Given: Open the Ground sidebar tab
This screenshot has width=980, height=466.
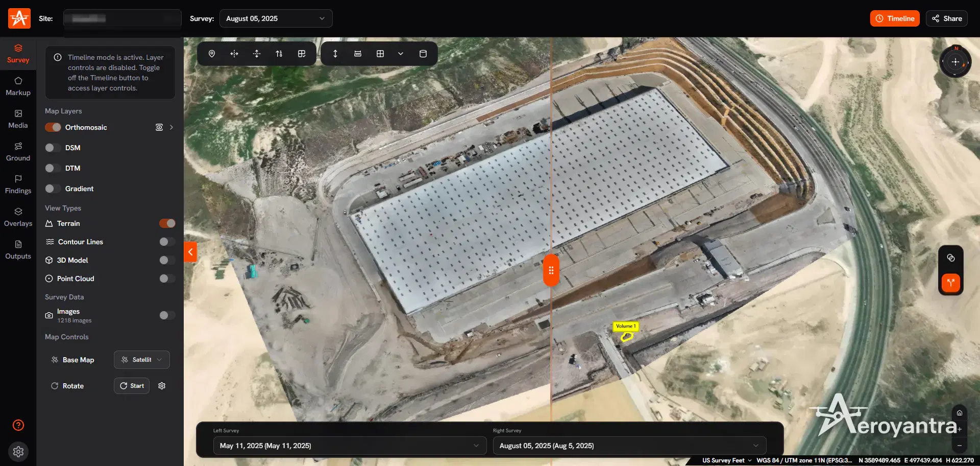Looking at the screenshot, I should tap(18, 152).
